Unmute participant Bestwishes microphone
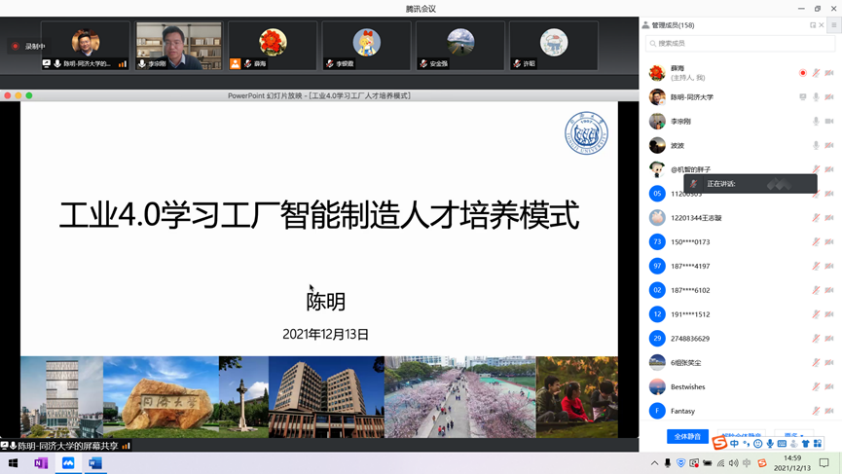The image size is (842, 474). click(x=816, y=387)
